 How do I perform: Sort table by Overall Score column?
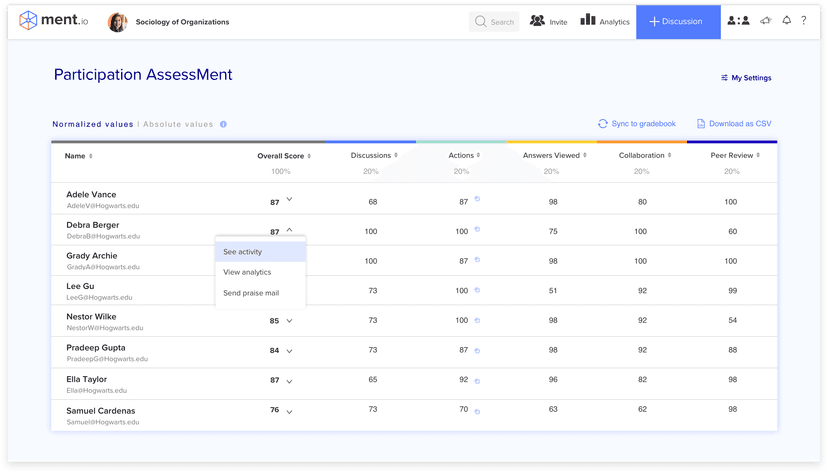[x=284, y=156]
